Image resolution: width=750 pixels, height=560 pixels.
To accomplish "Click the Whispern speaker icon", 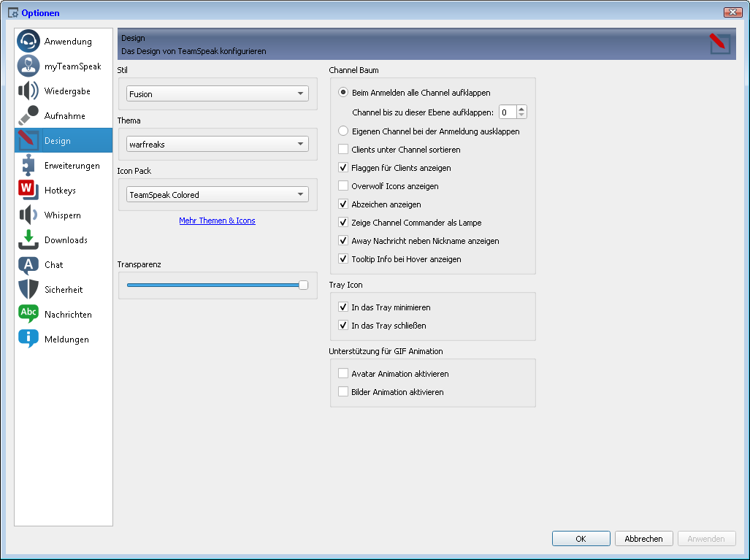I will pos(28,215).
